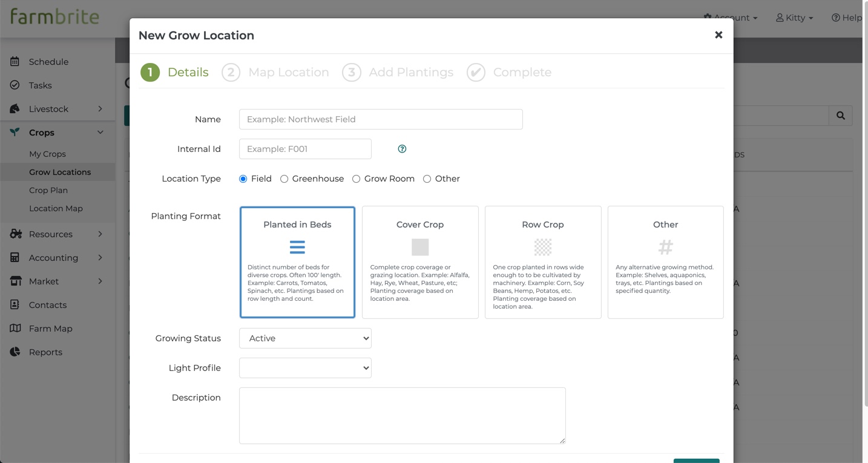Open Grow Locations in sidebar

(60, 172)
